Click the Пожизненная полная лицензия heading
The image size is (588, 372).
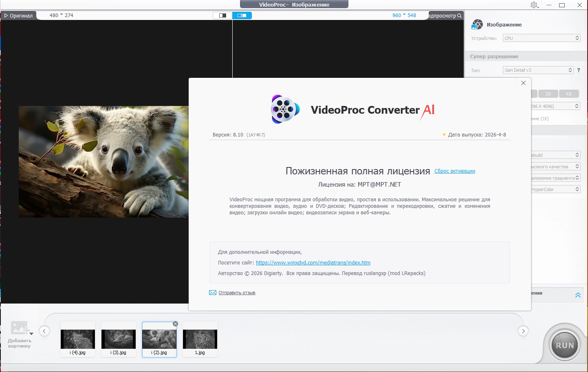[358, 171]
